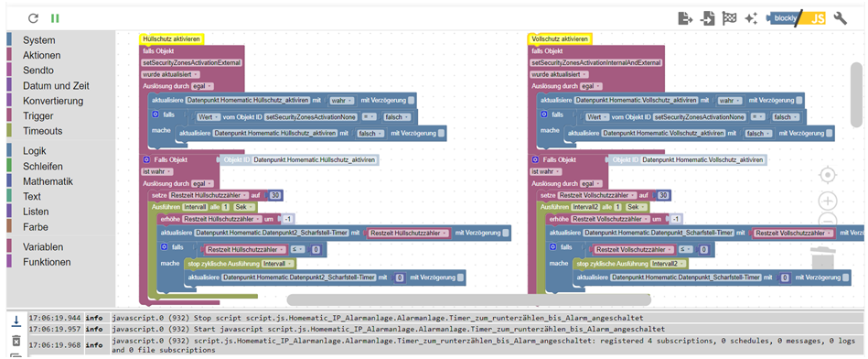Click the horizontal workspace scrollbar
The image size is (868, 359).
tap(469, 299)
